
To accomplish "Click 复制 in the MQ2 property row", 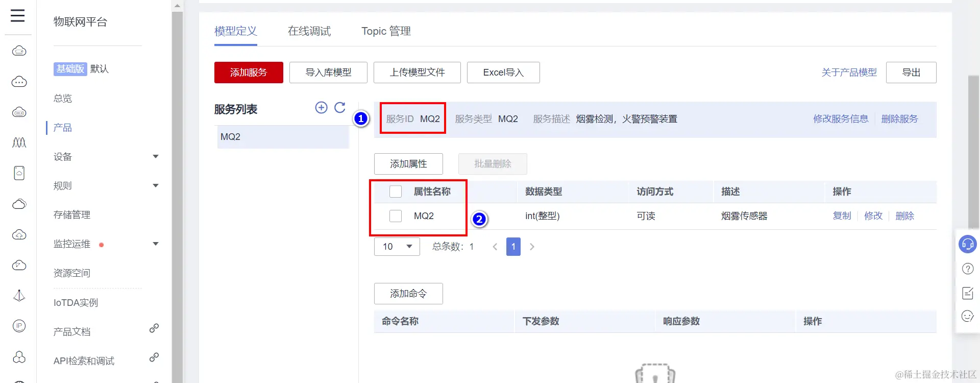I will (842, 216).
